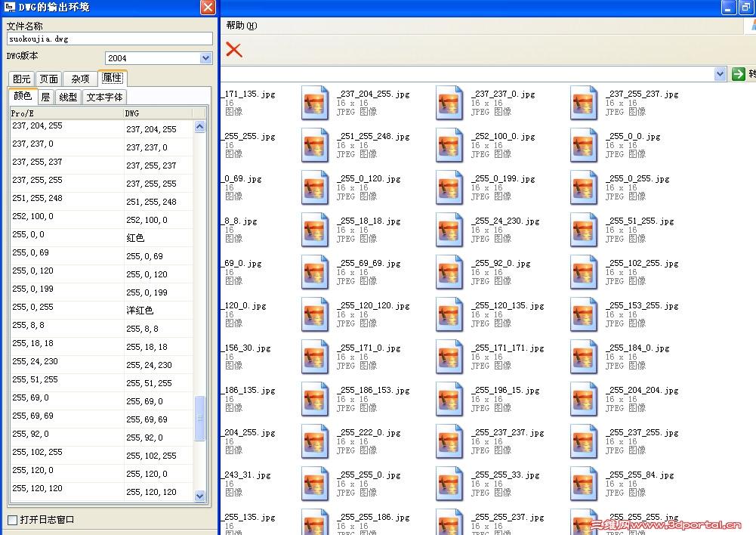Select _255_237_237.jpg file icon
The width and height of the screenshot is (756, 535).
(449, 441)
